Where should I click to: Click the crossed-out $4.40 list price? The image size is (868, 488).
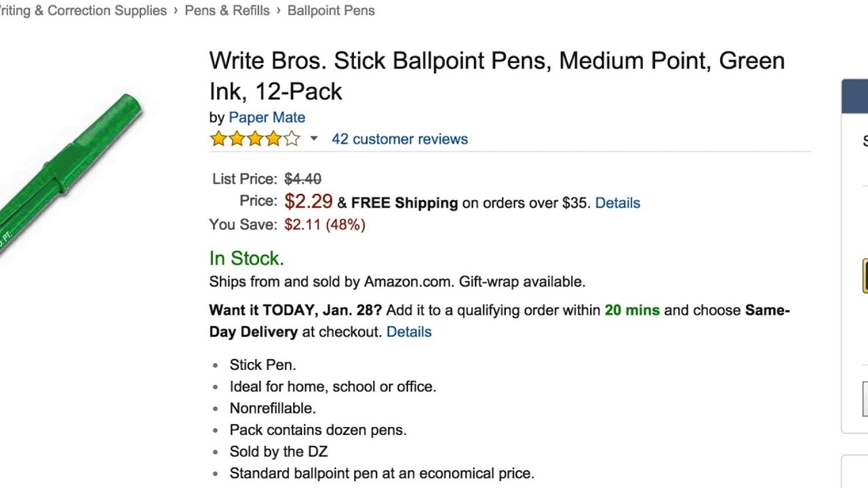point(302,179)
